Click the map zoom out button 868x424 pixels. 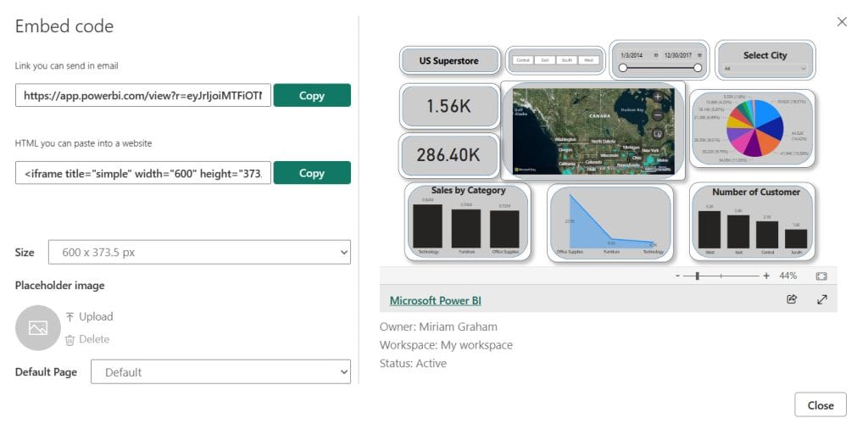coord(658,115)
